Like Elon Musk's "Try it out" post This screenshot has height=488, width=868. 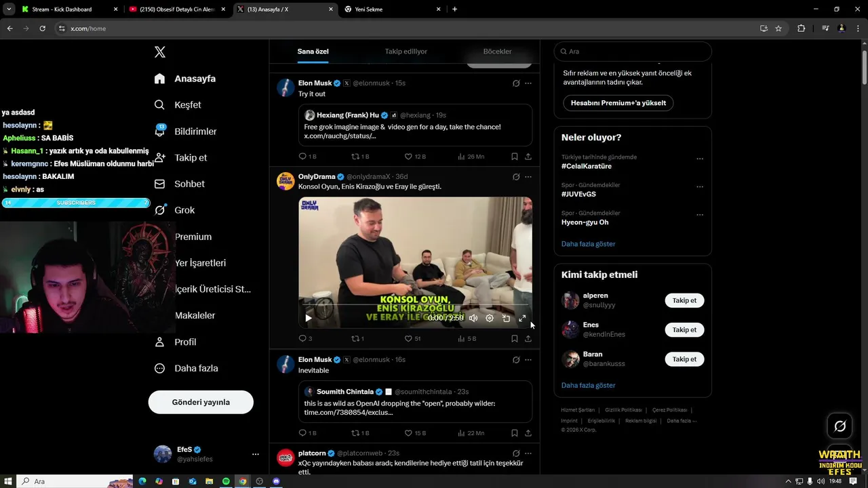[x=408, y=157]
